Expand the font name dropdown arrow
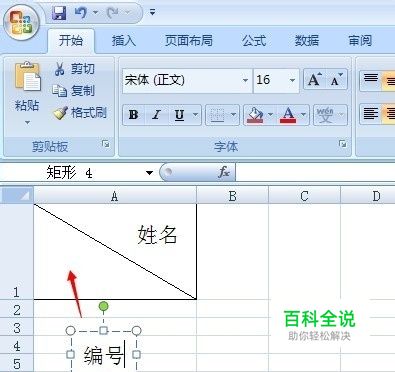This screenshot has height=372, width=395. click(x=245, y=80)
